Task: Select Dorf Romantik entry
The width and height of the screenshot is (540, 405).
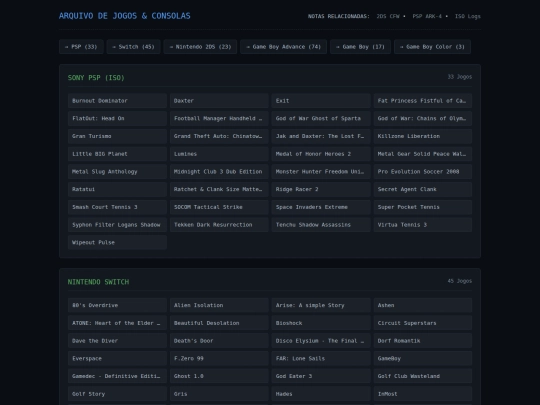Action: [423, 341]
